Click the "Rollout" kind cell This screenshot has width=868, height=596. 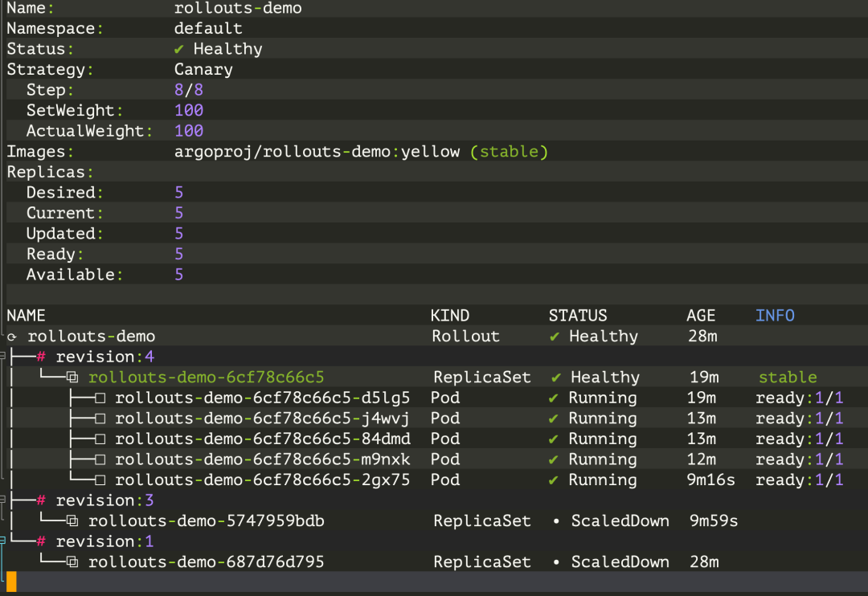click(465, 337)
